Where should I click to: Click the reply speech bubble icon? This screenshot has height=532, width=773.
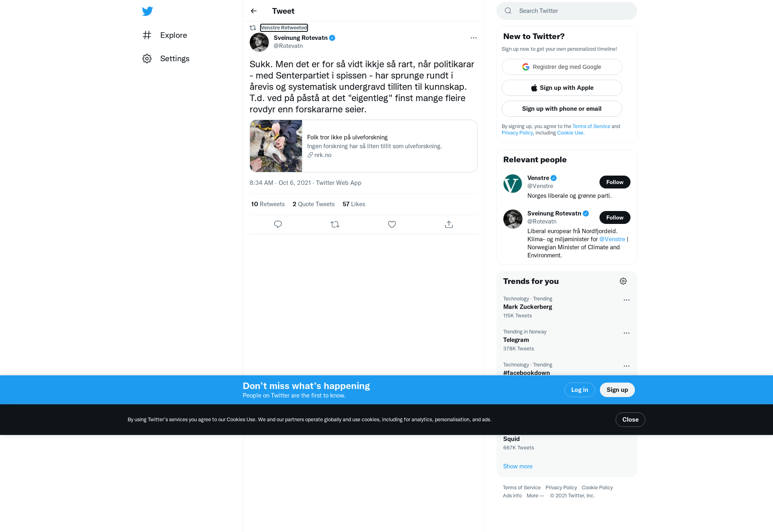(278, 224)
